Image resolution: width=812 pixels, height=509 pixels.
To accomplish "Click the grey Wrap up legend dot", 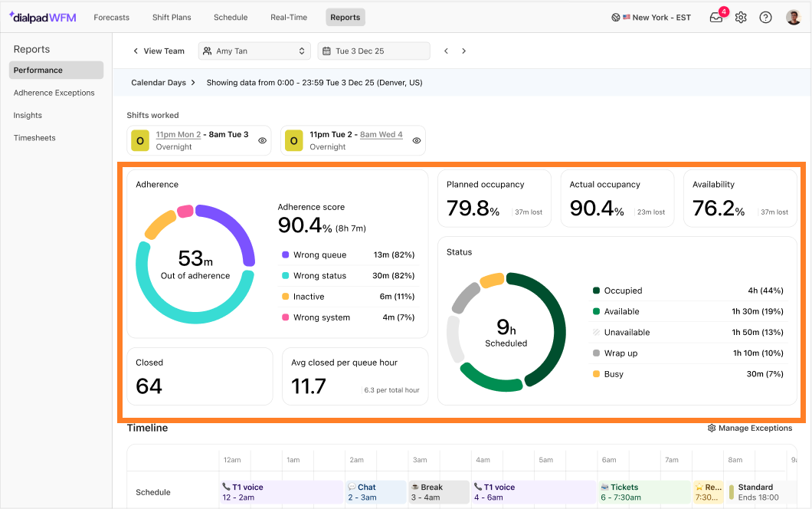I will click(x=596, y=353).
